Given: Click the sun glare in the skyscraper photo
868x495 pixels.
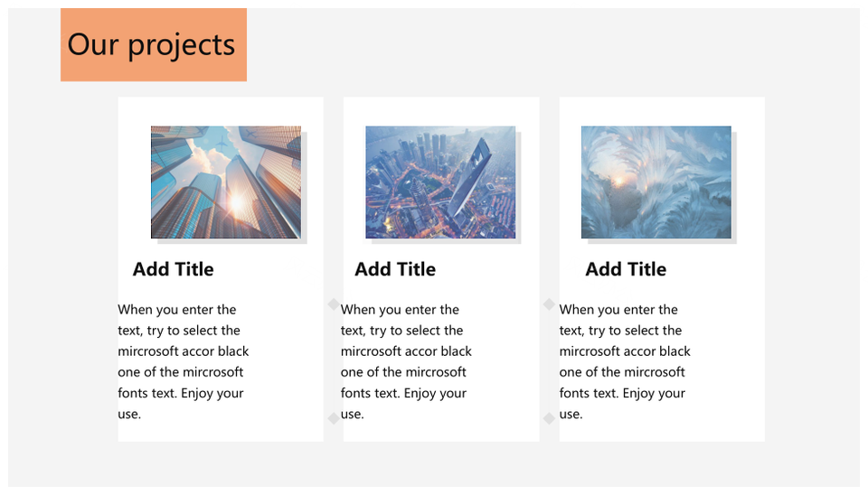Looking at the screenshot, I should [x=237, y=203].
